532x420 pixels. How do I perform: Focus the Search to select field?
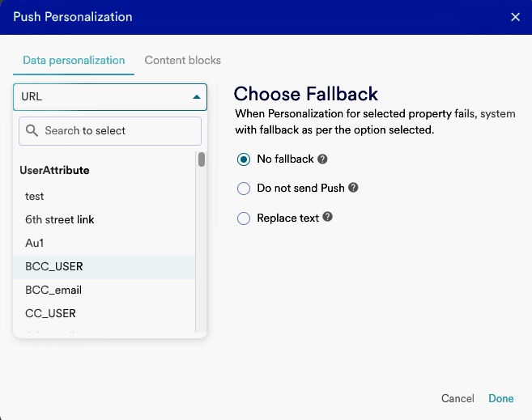click(117, 130)
